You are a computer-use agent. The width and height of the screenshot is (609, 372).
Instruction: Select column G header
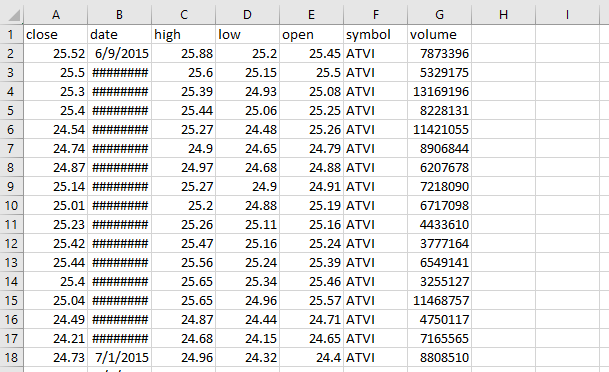pos(439,15)
